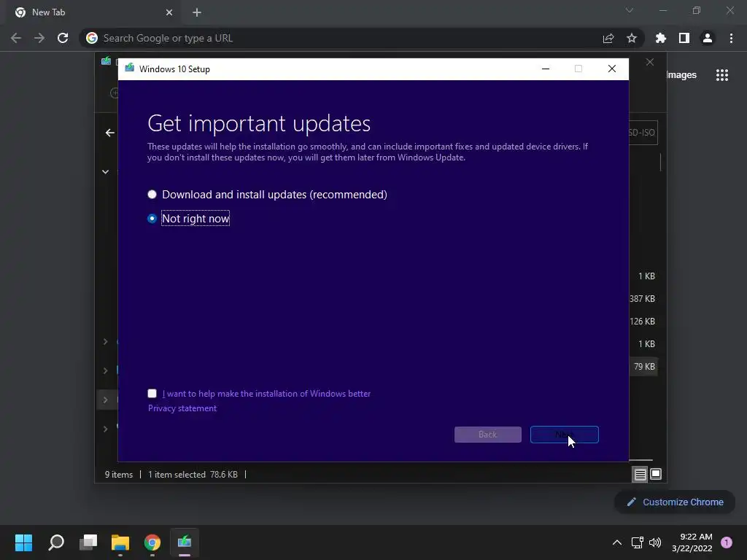The image size is (747, 560).
Task: Open Chrome extensions puzzle icon
Action: click(x=661, y=38)
